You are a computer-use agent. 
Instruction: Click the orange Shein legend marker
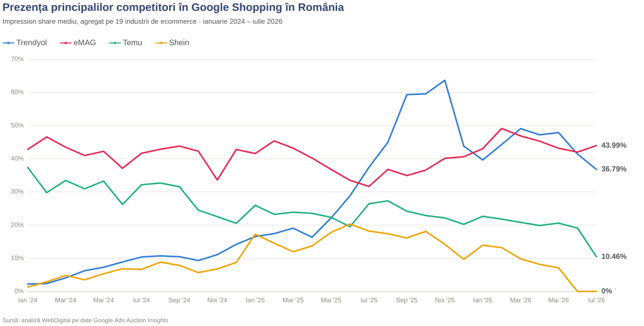(161, 43)
